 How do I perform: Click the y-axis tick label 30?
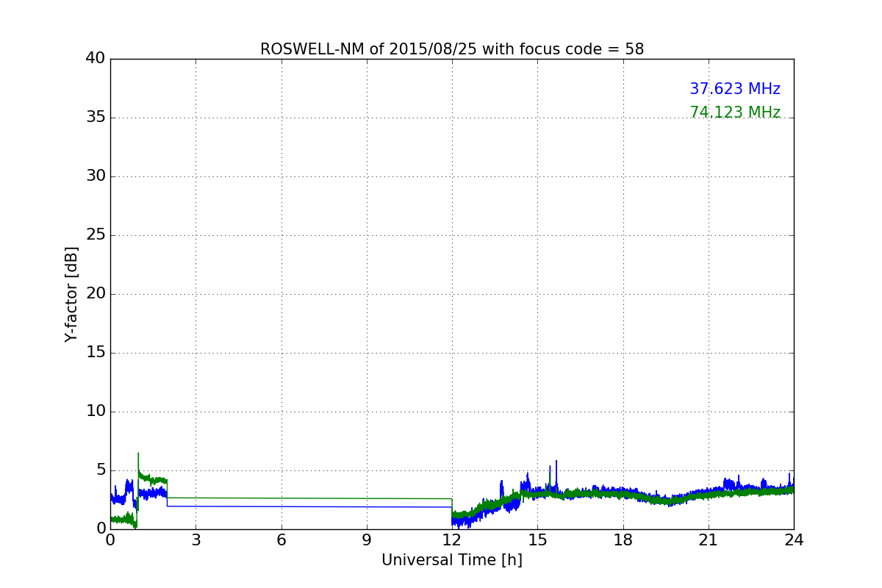[96, 176]
